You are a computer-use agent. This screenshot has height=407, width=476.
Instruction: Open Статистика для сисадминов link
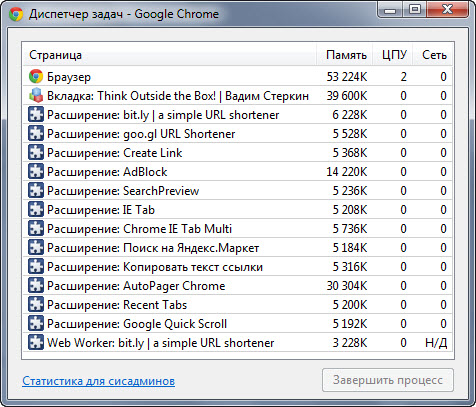[99, 381]
